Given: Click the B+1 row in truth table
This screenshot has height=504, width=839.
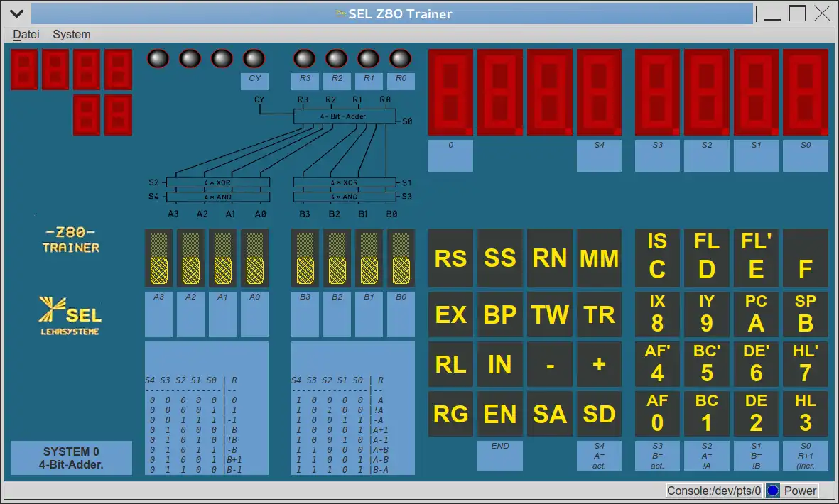Looking at the screenshot, I should coord(197,459).
